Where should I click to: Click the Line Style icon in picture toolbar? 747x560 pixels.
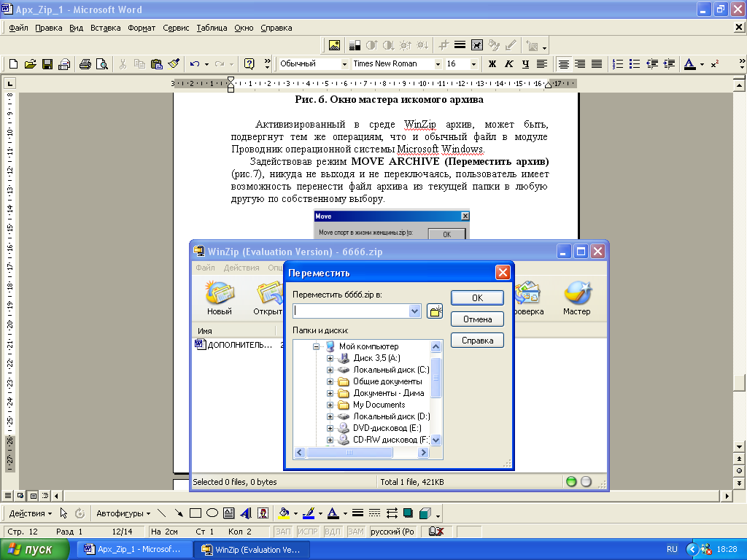[460, 45]
